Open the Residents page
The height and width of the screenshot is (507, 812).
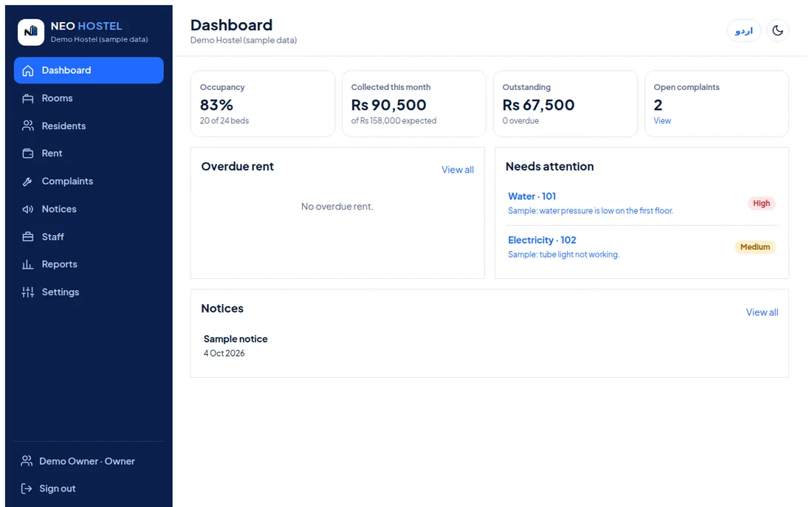pos(89,126)
